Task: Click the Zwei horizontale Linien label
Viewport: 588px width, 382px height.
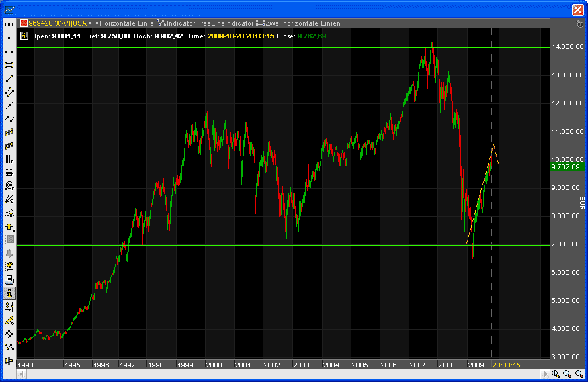Action: [x=302, y=23]
